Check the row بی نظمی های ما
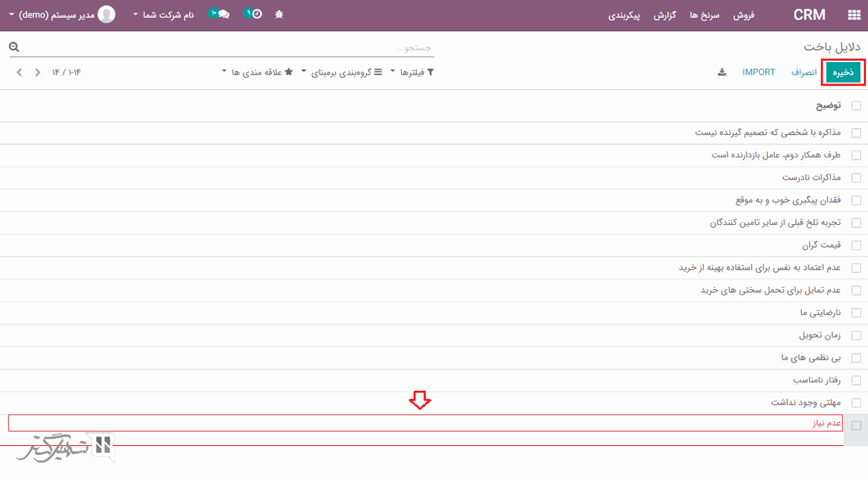 [x=856, y=358]
